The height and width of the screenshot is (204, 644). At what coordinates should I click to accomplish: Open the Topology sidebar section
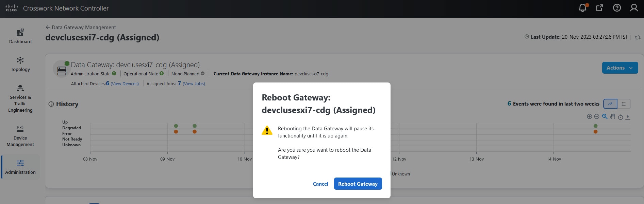pyautogui.click(x=20, y=64)
